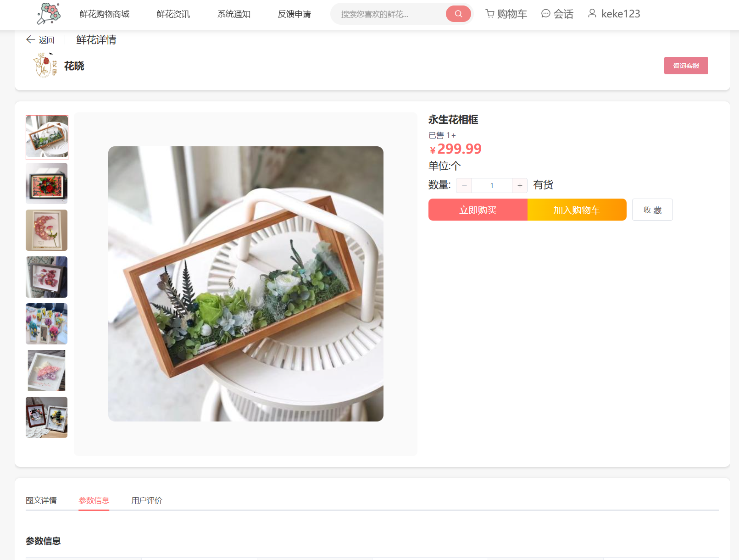
Task: Open the chat messages (会话)
Action: click(x=557, y=14)
